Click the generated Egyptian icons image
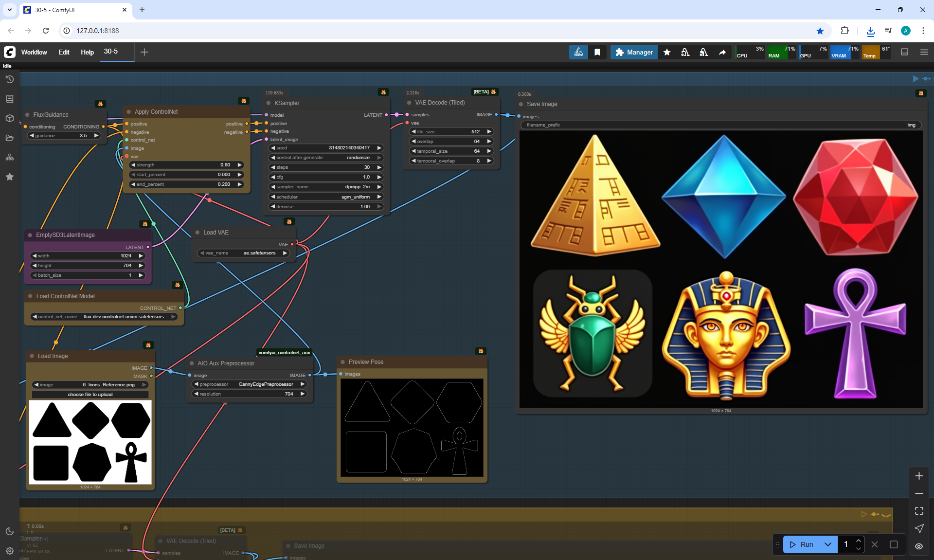 tap(721, 269)
